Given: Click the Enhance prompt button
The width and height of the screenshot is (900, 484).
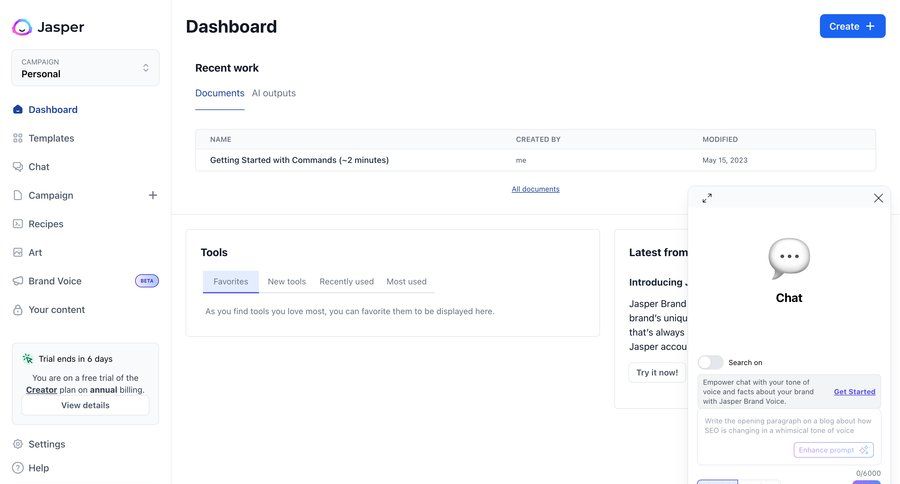Looking at the screenshot, I should pyautogui.click(x=833, y=450).
